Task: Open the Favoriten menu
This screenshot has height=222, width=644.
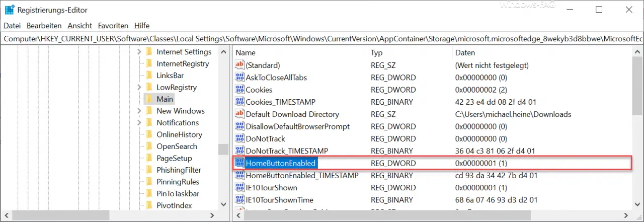Action: click(113, 26)
